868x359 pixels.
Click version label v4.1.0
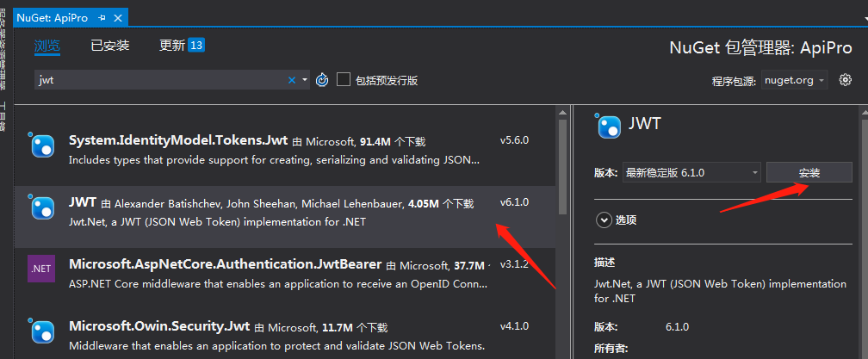click(514, 326)
